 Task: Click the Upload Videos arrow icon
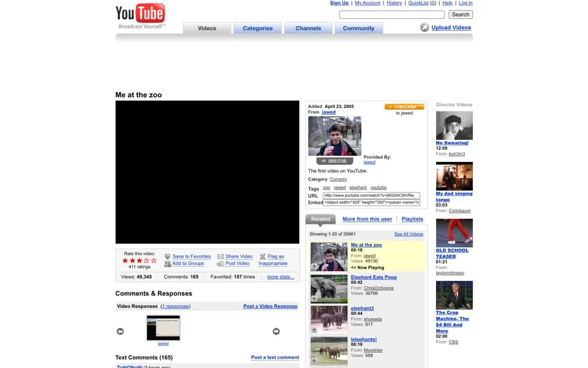[424, 28]
